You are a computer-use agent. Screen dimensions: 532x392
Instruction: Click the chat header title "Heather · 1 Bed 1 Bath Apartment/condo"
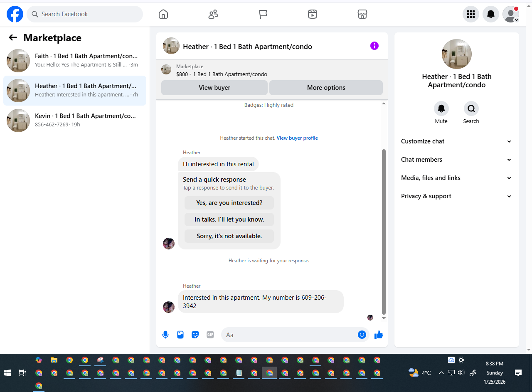tap(248, 47)
